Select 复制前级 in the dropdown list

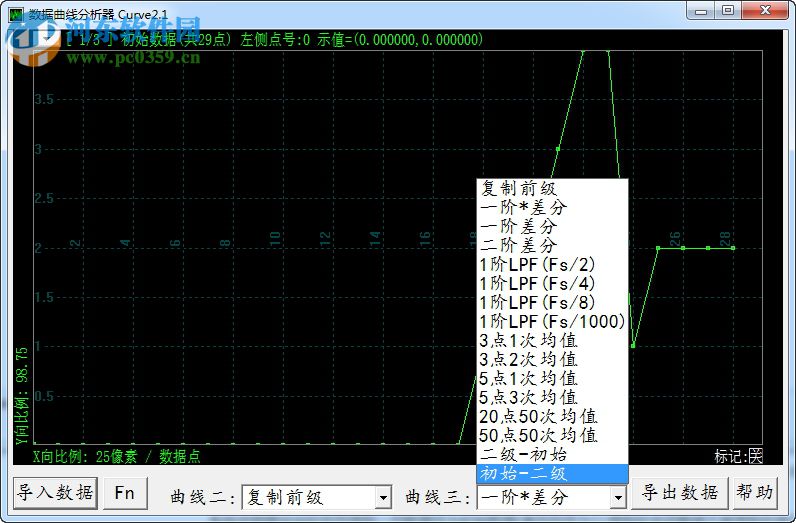point(552,188)
